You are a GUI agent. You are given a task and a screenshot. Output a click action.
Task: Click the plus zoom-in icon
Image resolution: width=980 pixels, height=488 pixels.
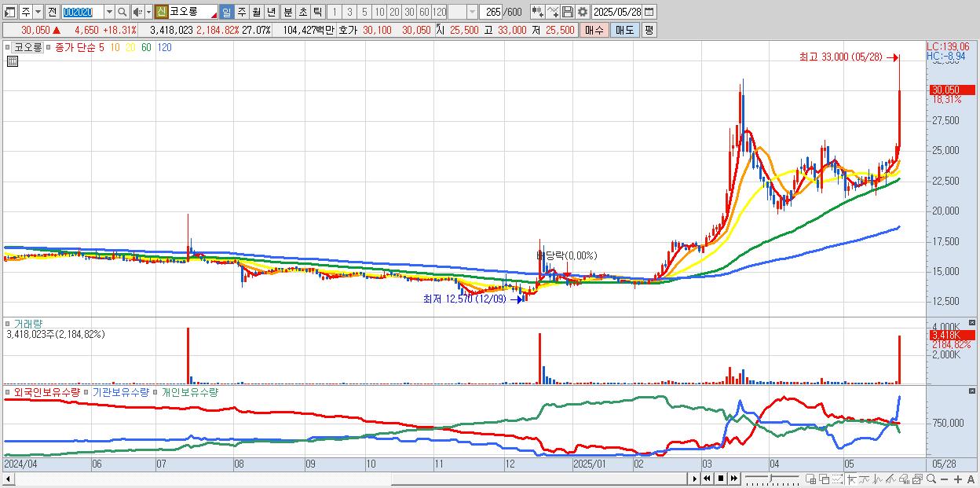(x=958, y=479)
